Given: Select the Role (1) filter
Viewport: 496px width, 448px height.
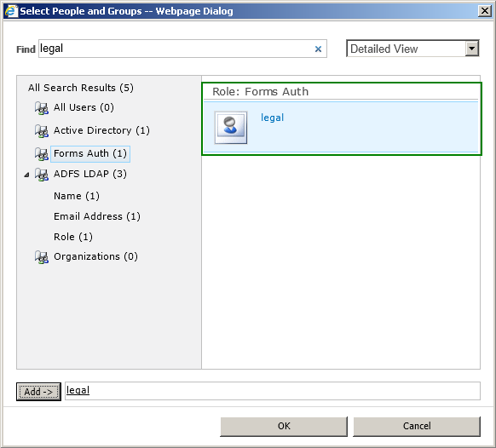Looking at the screenshot, I should pyautogui.click(x=73, y=237).
